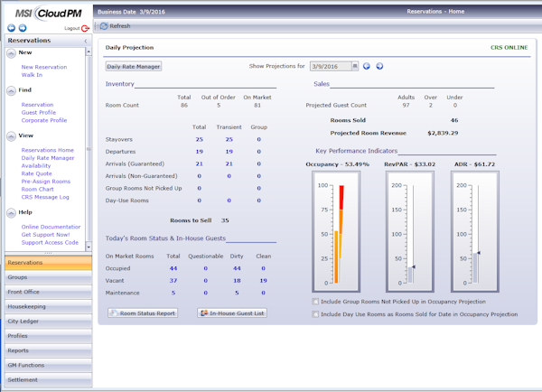Click the Logout icon
542x392 pixels.
point(85,28)
